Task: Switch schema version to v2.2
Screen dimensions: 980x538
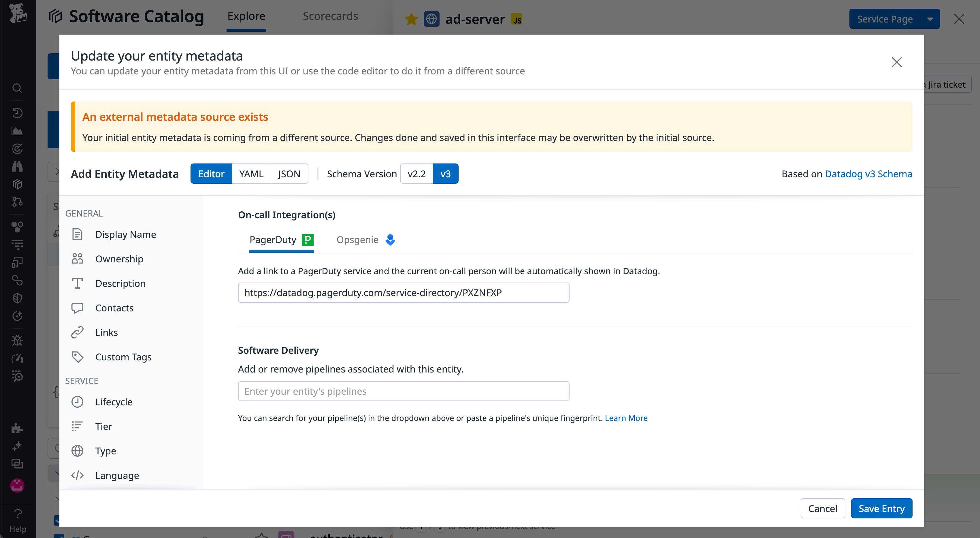Action: click(x=416, y=174)
